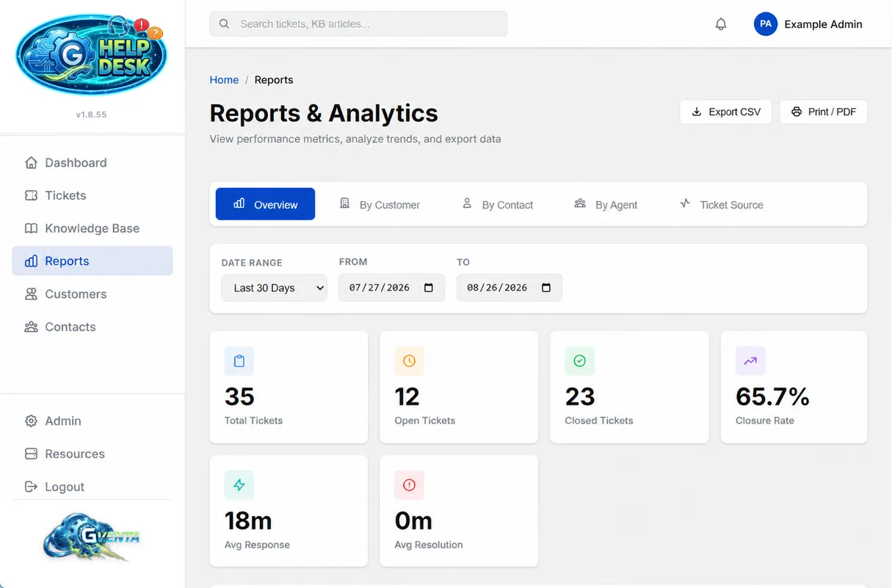Open the From date calendar picker
892x588 pixels.
(x=429, y=288)
